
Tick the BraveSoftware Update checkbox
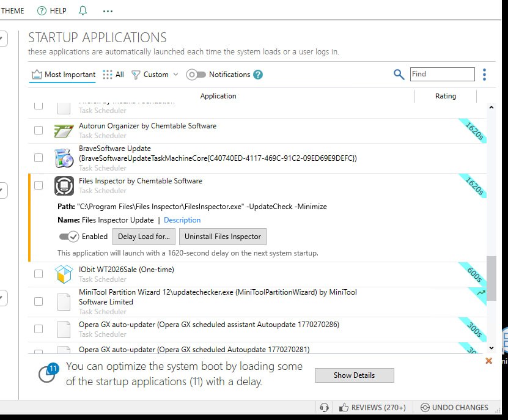point(39,158)
